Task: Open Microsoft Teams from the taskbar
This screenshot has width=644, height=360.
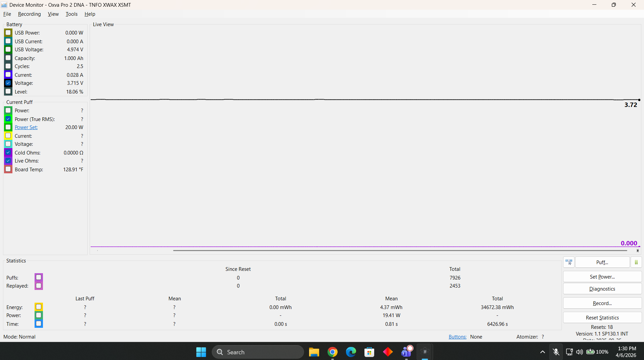Action: (x=406, y=352)
